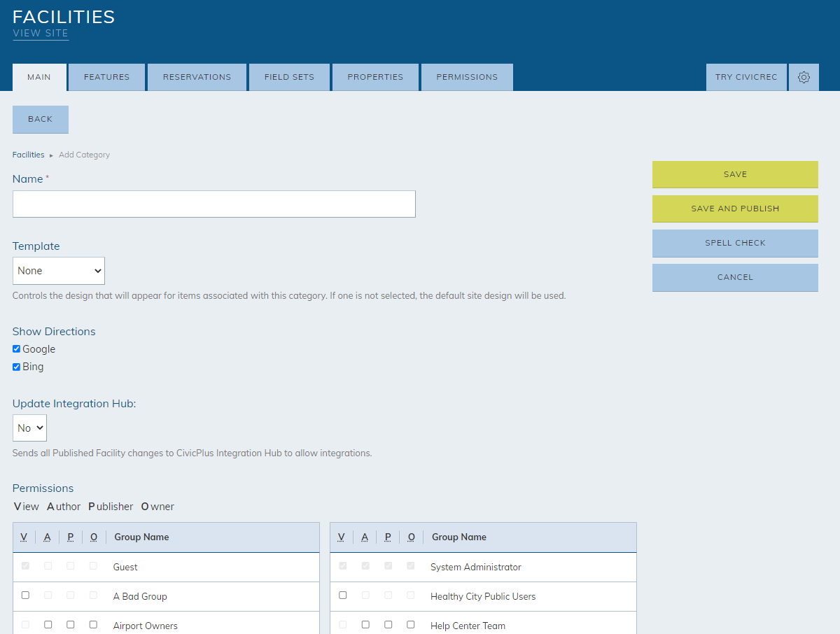Click the Save button
Viewport: 840px width, 634px height.
coord(735,175)
